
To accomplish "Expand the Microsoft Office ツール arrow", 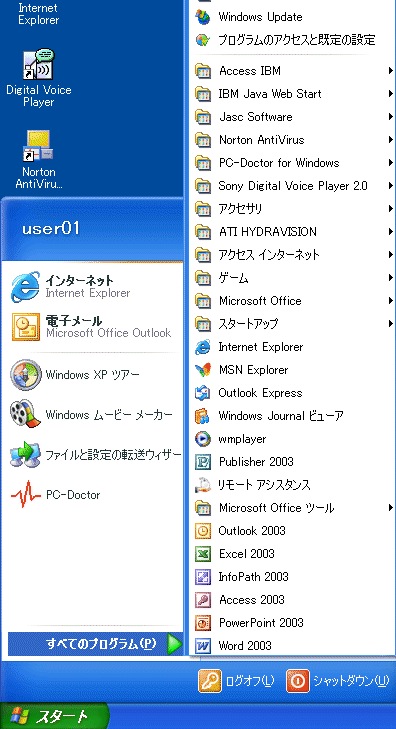I will coord(391,508).
